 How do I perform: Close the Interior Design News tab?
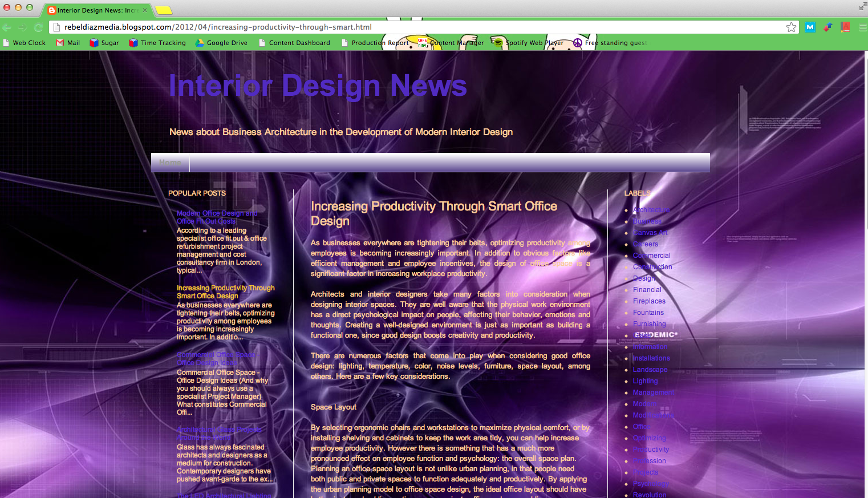point(145,10)
